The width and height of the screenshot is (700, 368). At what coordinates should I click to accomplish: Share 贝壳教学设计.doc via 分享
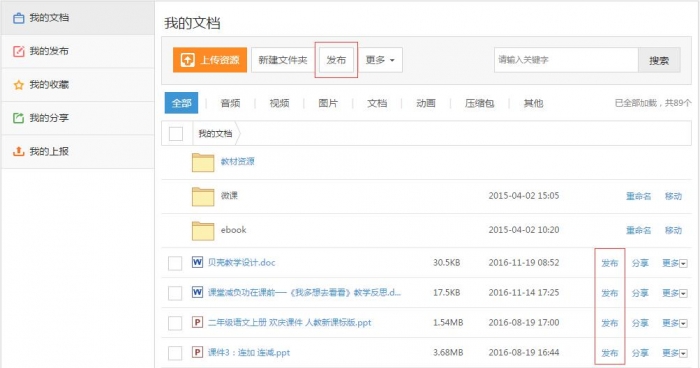point(640,263)
